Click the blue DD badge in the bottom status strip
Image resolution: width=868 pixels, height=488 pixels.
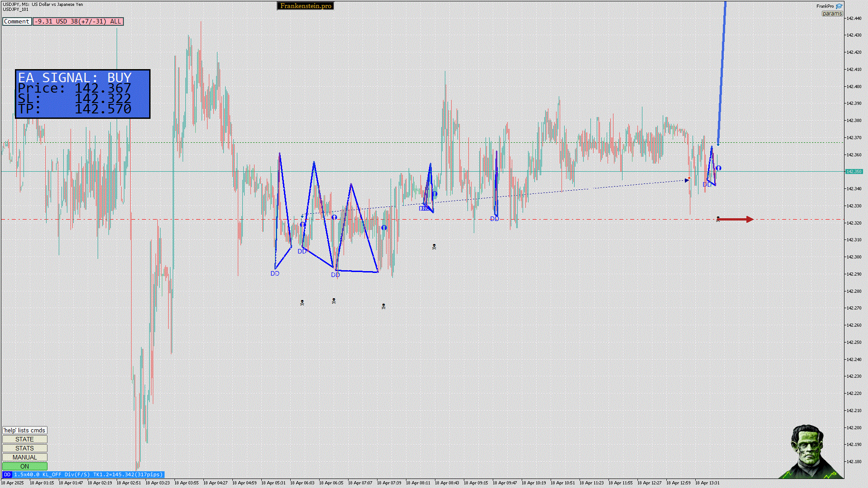coord(7,474)
